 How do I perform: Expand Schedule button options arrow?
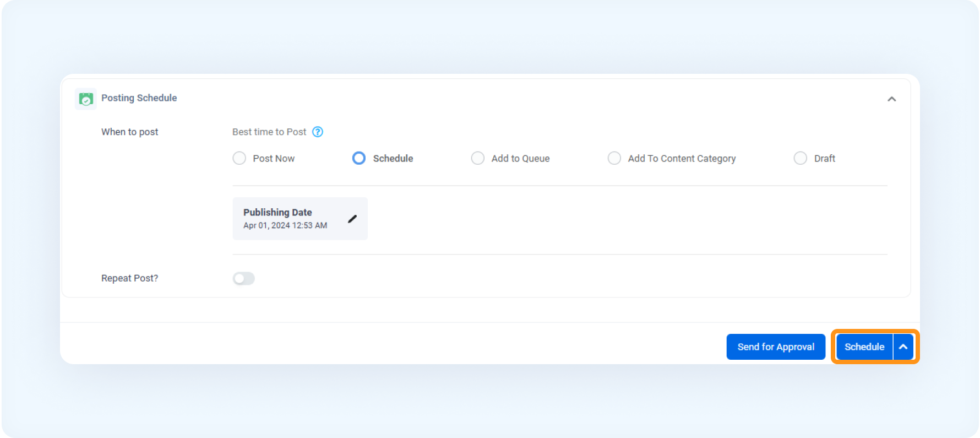(903, 347)
